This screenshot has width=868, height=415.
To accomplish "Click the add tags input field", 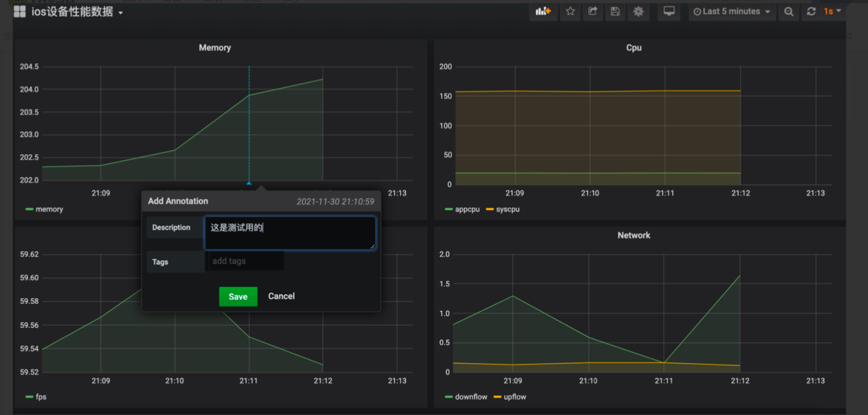I will 245,261.
